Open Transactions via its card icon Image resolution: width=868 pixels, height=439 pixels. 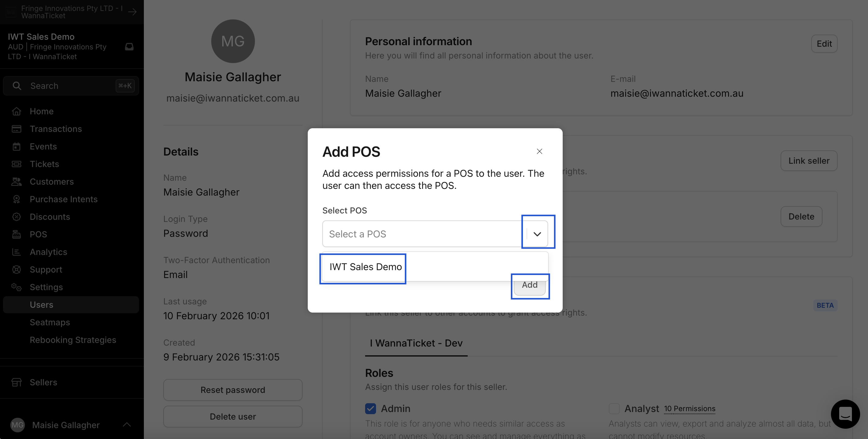[x=16, y=129]
